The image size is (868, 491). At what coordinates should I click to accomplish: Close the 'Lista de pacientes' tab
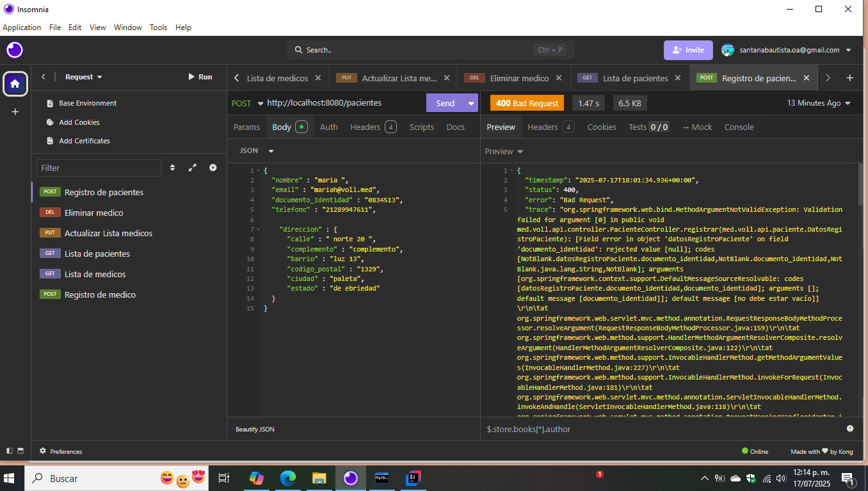pos(679,78)
